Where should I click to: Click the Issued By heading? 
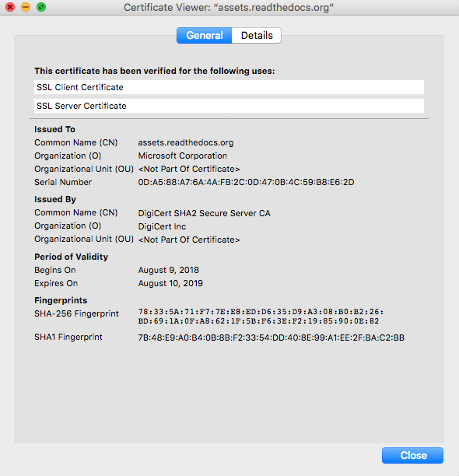tap(55, 199)
